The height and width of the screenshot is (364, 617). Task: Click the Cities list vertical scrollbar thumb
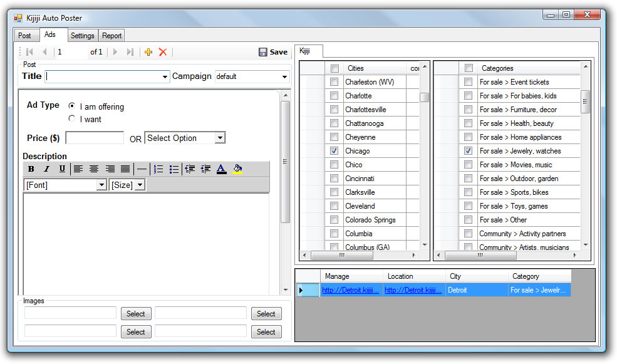tap(424, 97)
